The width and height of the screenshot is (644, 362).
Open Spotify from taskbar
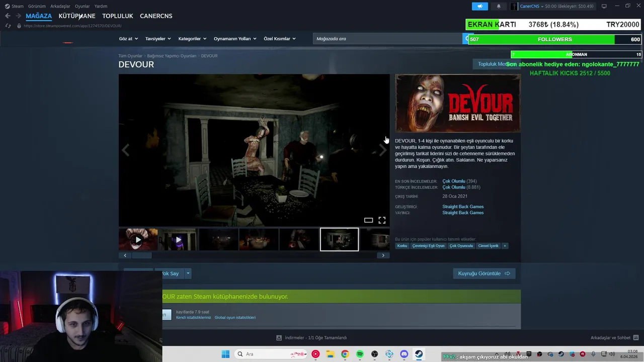360,354
